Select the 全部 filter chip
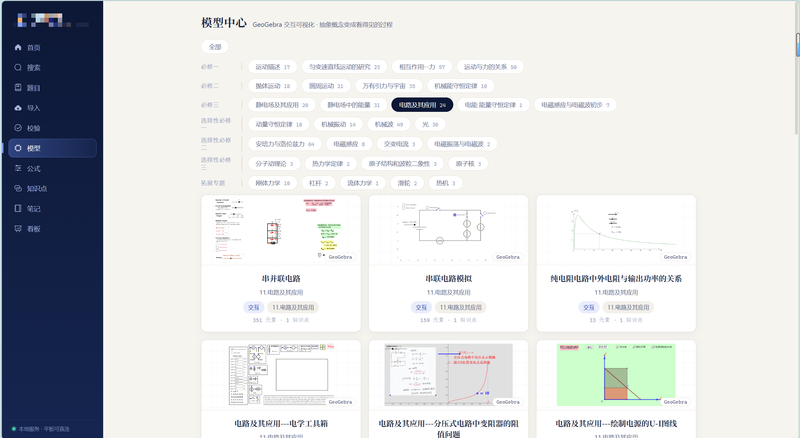This screenshot has width=800, height=438. [215, 46]
